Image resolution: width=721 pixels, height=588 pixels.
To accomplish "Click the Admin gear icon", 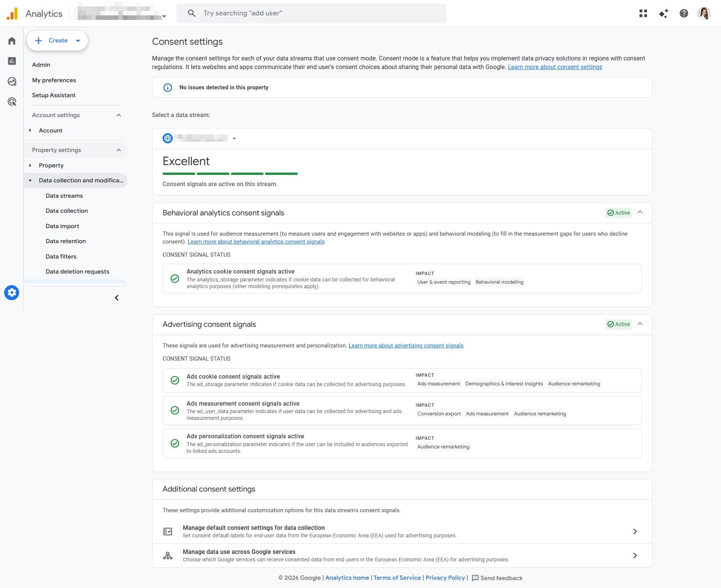I will (x=12, y=293).
